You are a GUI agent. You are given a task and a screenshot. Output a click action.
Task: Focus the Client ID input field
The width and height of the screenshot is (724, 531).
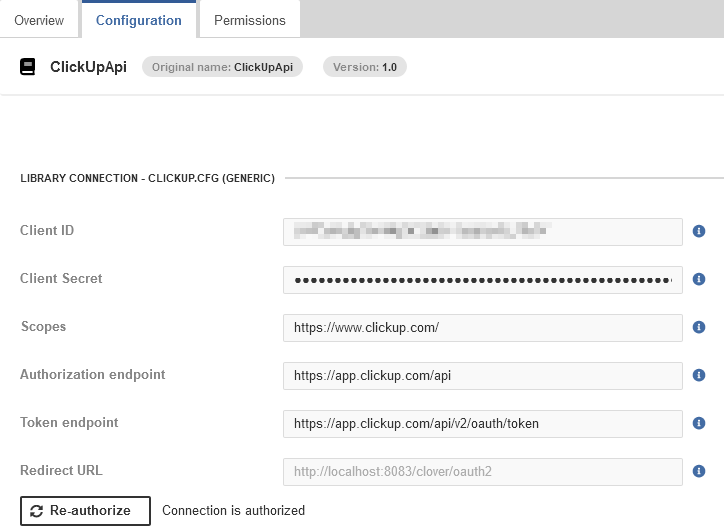pos(483,232)
